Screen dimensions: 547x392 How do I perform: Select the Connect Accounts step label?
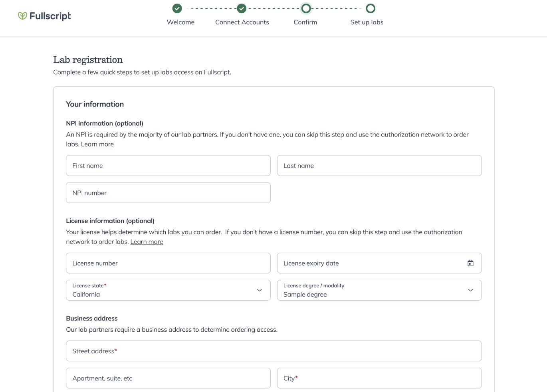tap(242, 22)
